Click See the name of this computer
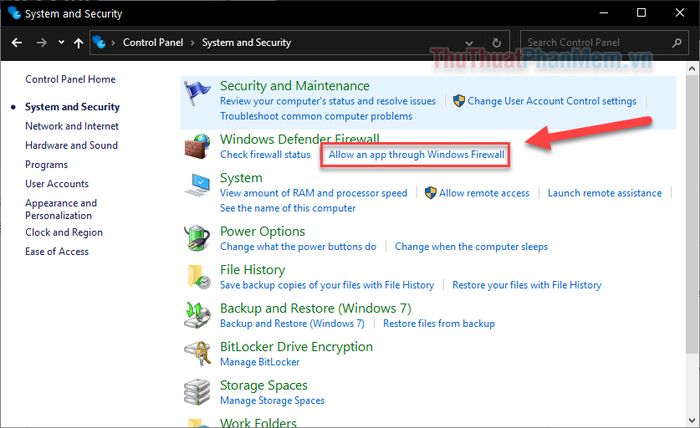 coord(288,208)
